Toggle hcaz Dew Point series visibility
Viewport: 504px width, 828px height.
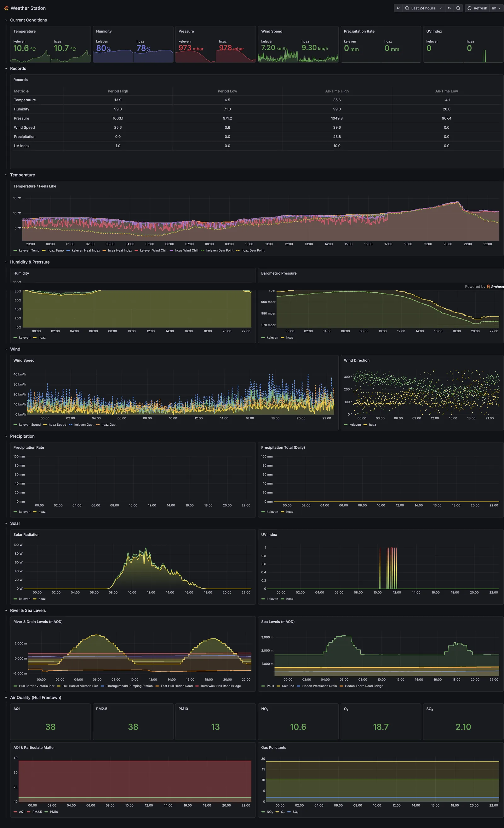click(253, 250)
